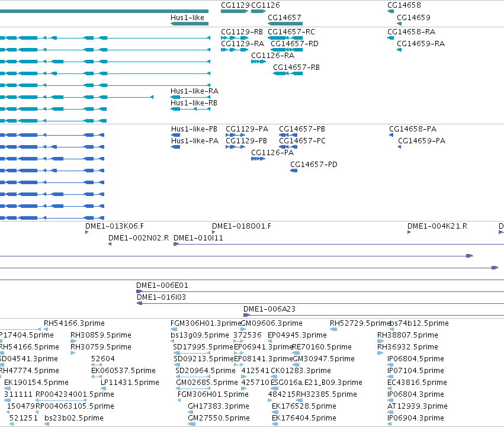
Task: Click EST label RH36932.5prime
Action: pos(407,347)
